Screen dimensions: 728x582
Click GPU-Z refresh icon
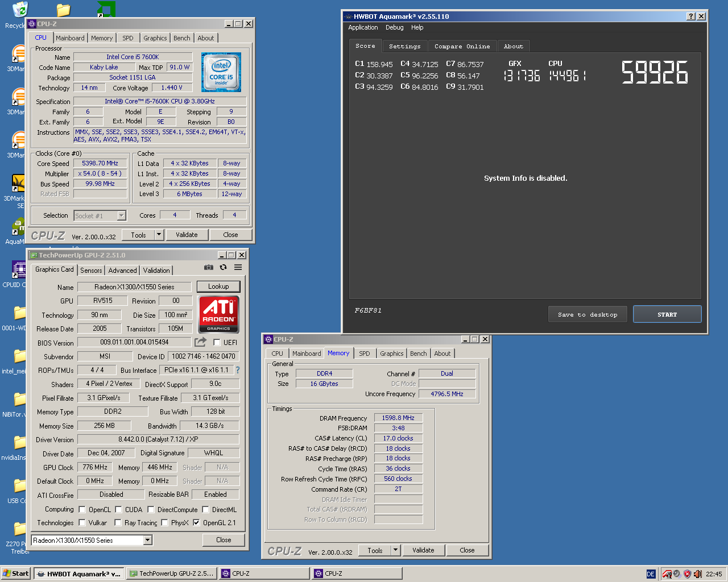pos(224,267)
